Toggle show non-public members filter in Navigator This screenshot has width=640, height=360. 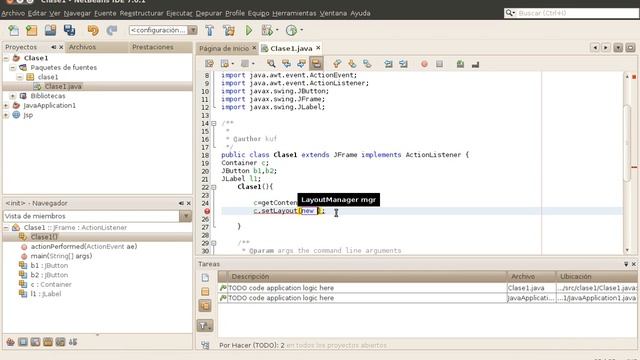(48, 342)
